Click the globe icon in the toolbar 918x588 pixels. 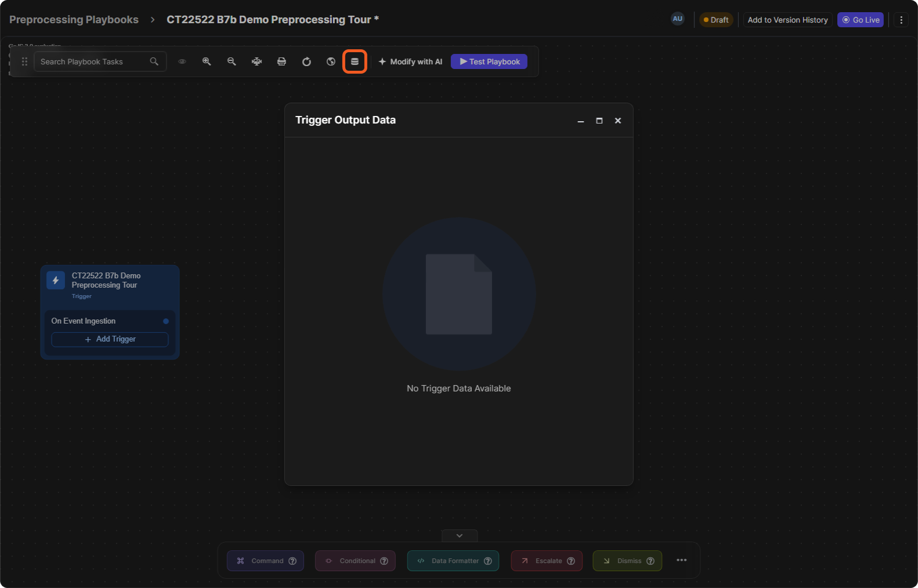pos(331,61)
